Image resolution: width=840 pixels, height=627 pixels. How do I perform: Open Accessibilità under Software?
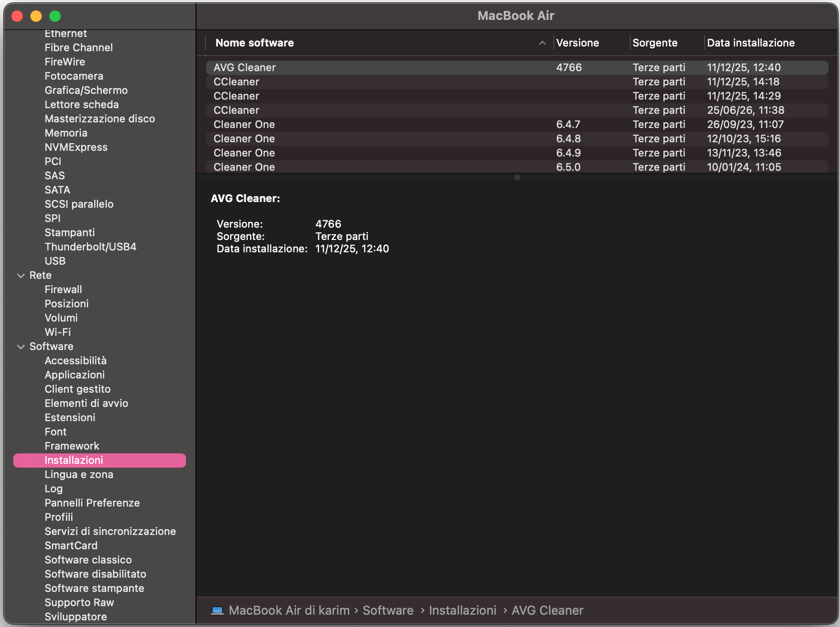(x=75, y=360)
